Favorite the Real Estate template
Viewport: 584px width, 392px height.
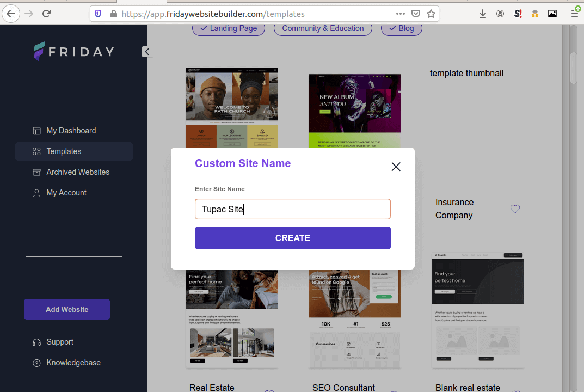tap(269, 390)
